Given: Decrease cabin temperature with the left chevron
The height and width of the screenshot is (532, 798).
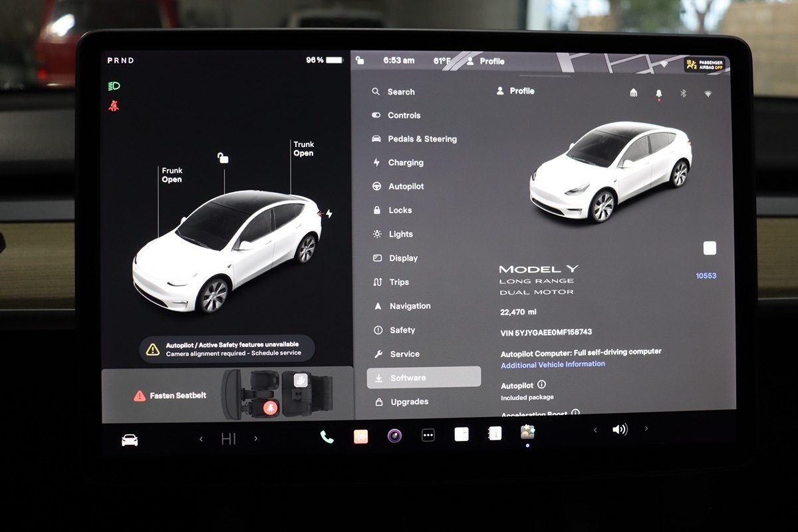Looking at the screenshot, I should click(x=201, y=439).
